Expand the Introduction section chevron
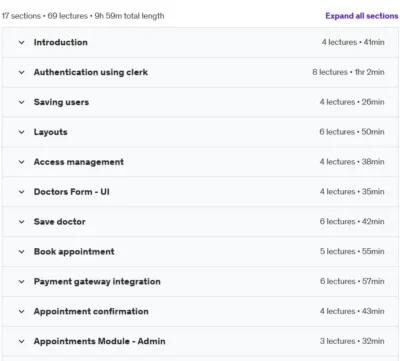Image resolution: width=400 pixels, height=361 pixels. (21, 42)
